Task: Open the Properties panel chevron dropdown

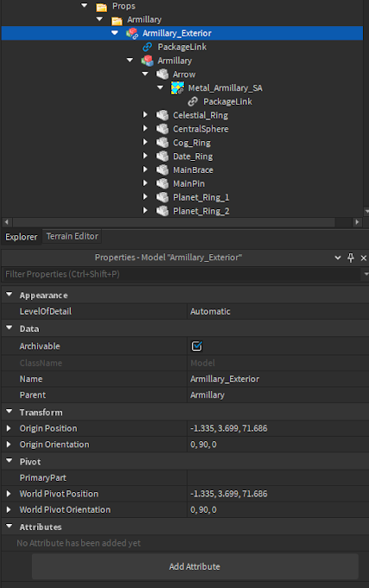Action: click(338, 258)
